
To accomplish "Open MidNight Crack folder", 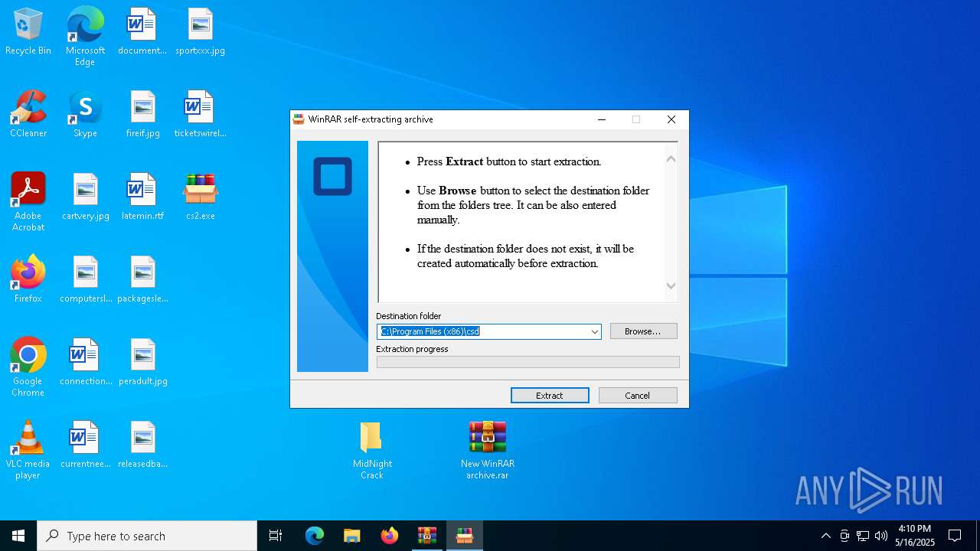I will [372, 450].
